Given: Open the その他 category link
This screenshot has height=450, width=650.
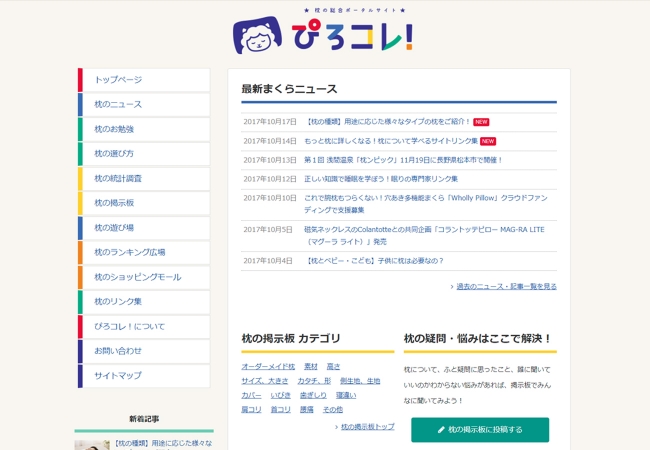Looking at the screenshot, I should click(x=333, y=410).
